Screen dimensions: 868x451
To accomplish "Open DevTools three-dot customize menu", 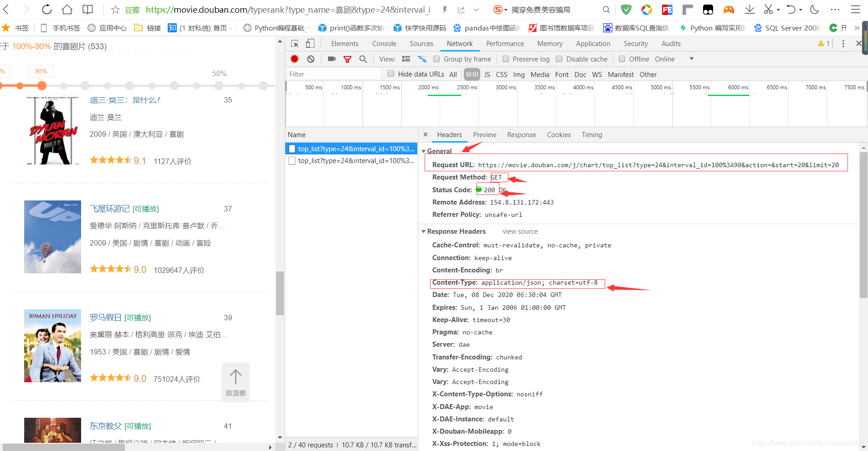I will pyautogui.click(x=843, y=44).
